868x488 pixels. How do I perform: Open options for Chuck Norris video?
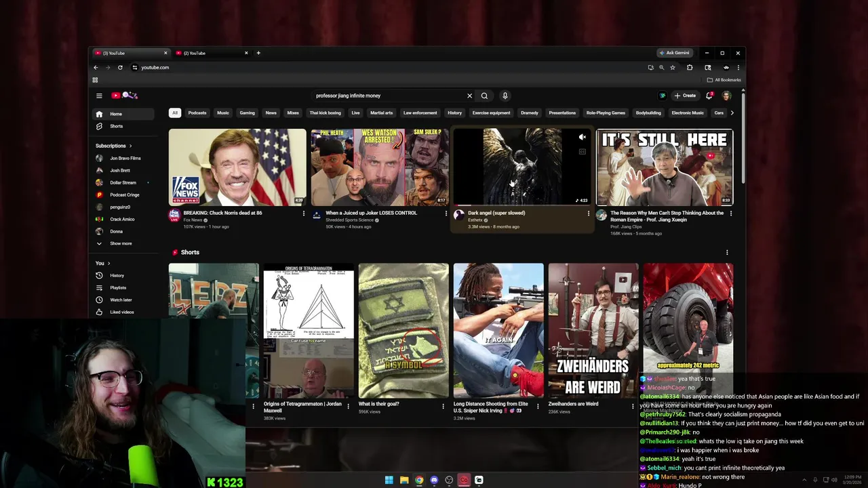tap(304, 213)
